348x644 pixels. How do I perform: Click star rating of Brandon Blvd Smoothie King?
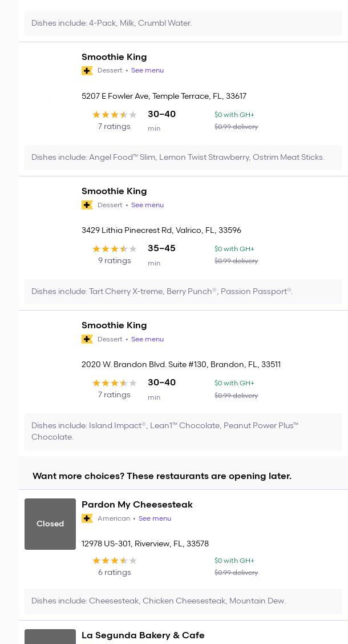(114, 383)
